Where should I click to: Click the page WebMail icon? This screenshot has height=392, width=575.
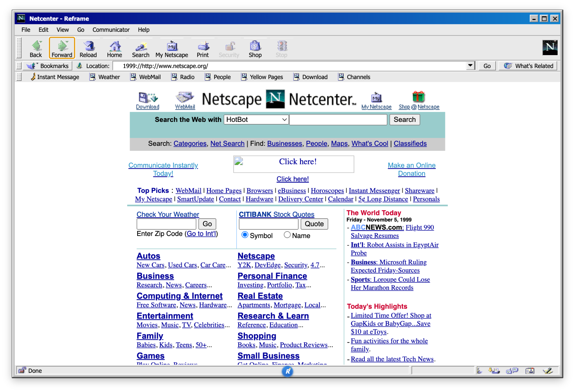coord(185,101)
